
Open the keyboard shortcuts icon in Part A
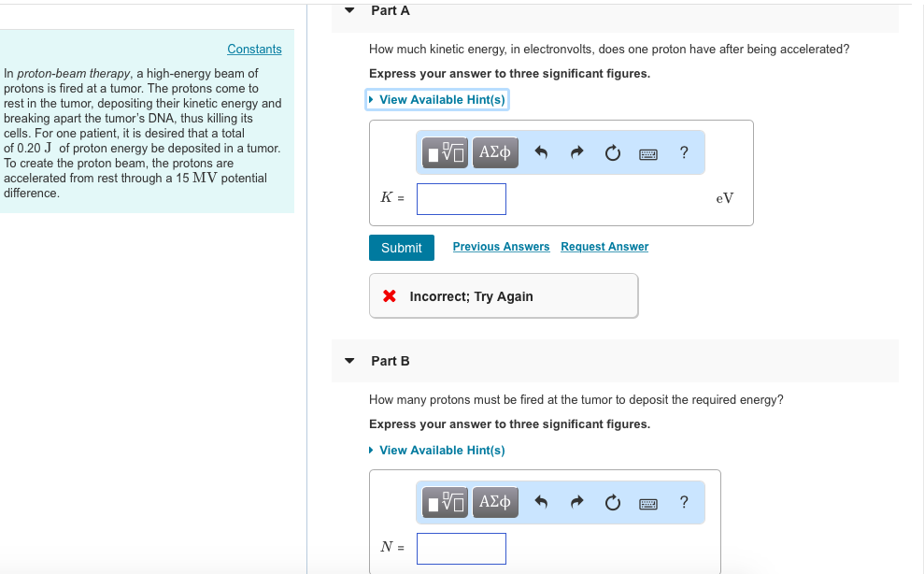pos(647,152)
